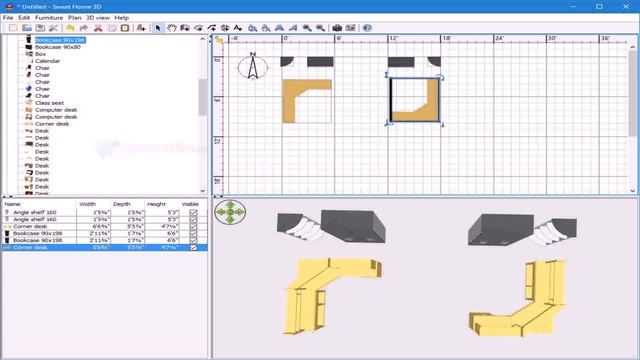This screenshot has height=360, width=640.
Task: Select Calendar in the catalog tree
Action: 47,61
